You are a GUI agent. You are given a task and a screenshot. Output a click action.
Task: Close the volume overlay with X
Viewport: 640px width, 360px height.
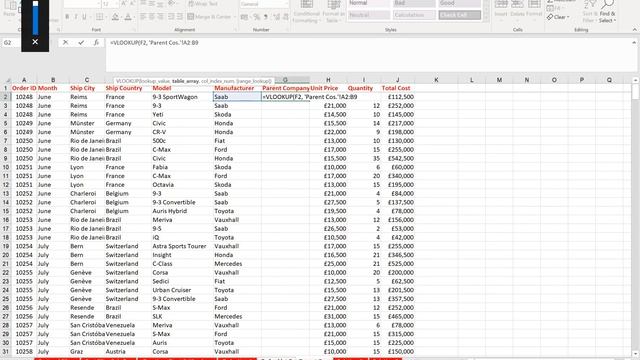coord(35,42)
